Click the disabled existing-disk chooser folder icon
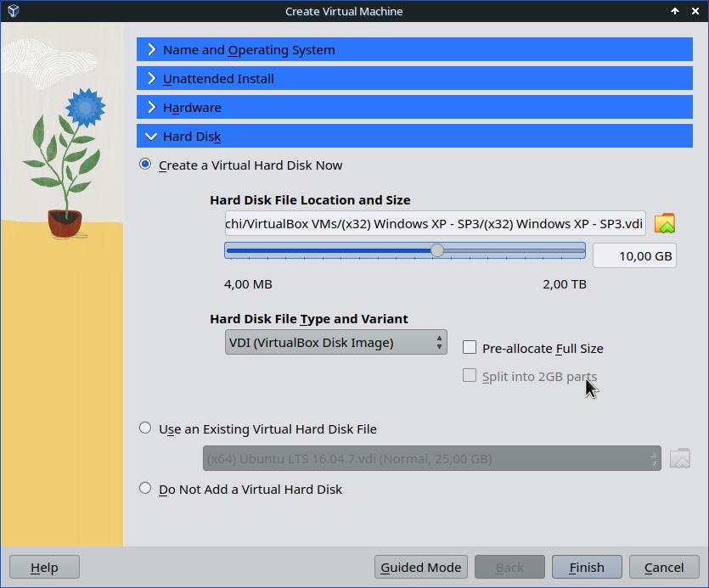Image resolution: width=709 pixels, height=588 pixels. point(679,458)
